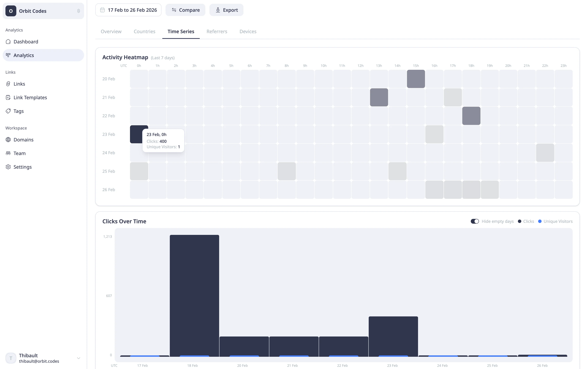
Task: Click the Compare arrows icon
Action: pyautogui.click(x=174, y=10)
